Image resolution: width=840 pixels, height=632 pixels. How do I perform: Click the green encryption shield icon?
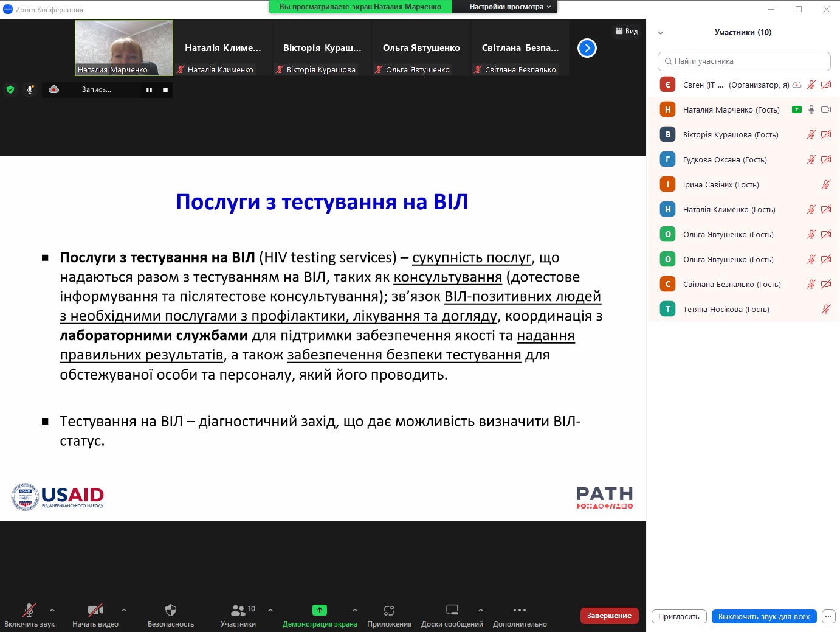10,89
